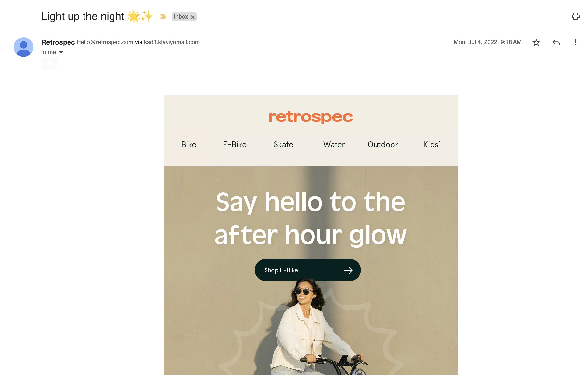Click the Inbox label chip
Viewport: 588px width, 375px height.
pyautogui.click(x=181, y=17)
